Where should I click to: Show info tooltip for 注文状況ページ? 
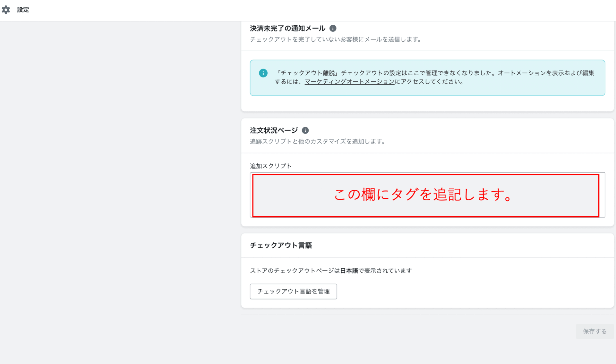click(x=305, y=130)
